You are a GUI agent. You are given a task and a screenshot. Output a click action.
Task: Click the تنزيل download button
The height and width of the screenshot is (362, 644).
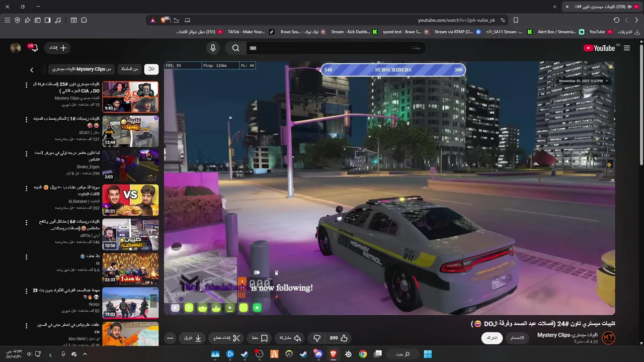pos(193,338)
